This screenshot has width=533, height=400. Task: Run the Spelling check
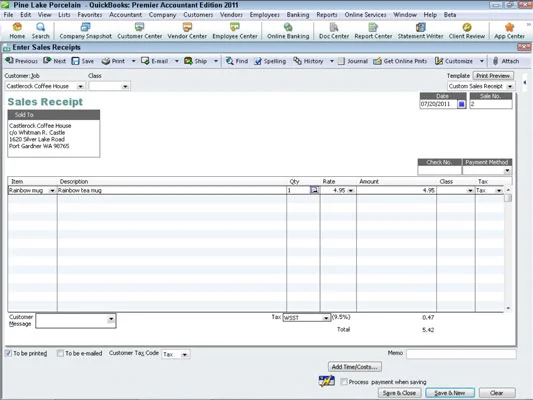(270, 61)
